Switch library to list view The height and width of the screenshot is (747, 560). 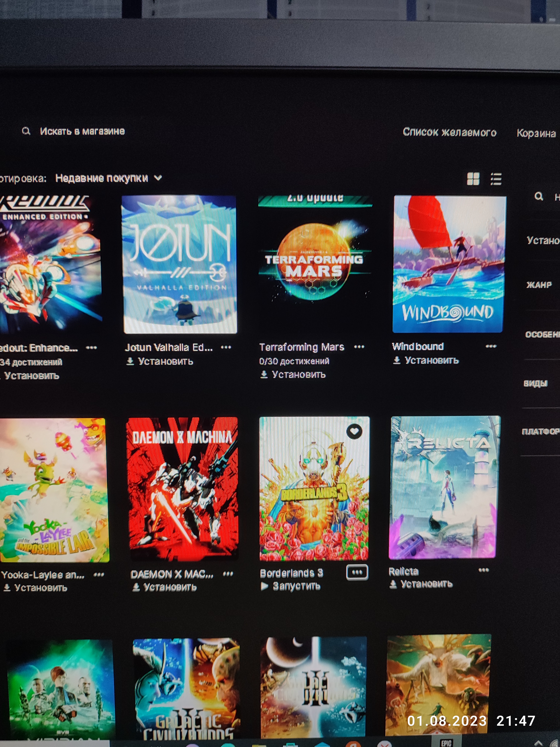pos(496,179)
